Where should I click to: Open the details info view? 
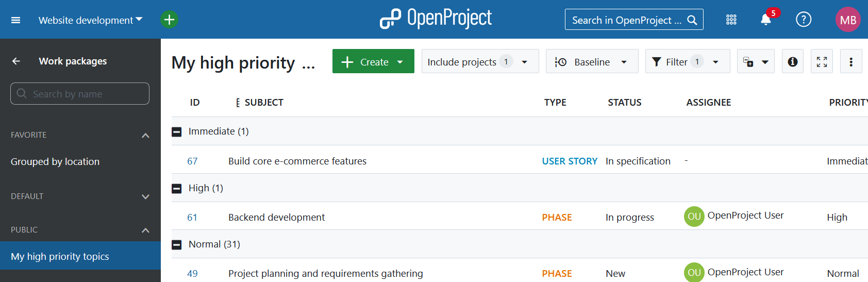pyautogui.click(x=792, y=62)
